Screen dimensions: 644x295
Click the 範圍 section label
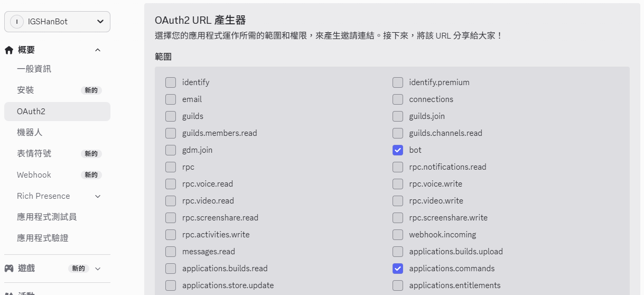point(163,57)
